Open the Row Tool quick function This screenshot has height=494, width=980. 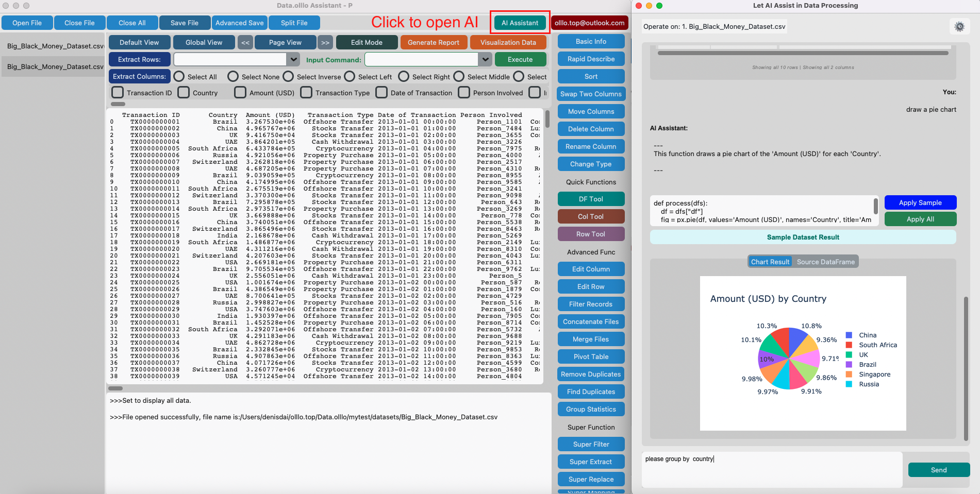[591, 234]
